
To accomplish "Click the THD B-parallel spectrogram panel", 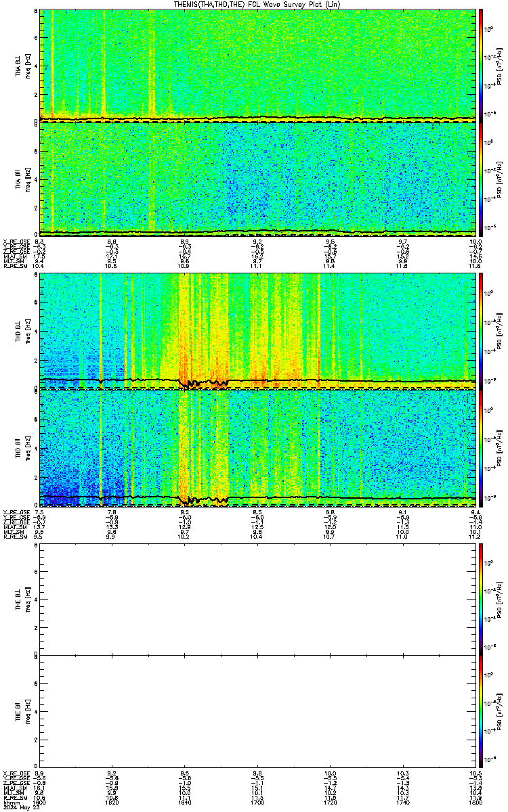I will [257, 447].
